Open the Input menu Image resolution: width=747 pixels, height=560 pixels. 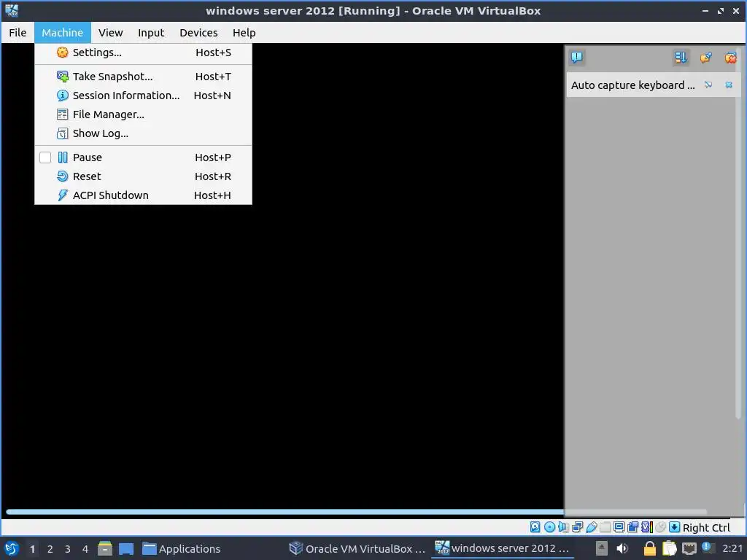pyautogui.click(x=151, y=32)
